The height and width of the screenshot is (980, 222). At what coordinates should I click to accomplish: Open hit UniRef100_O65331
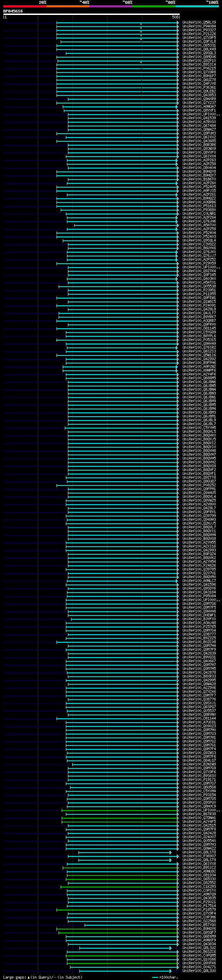199,45
